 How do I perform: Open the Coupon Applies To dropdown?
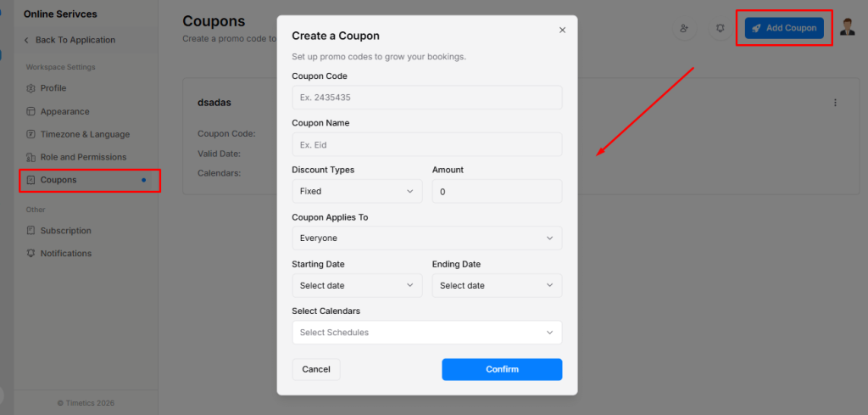click(426, 238)
